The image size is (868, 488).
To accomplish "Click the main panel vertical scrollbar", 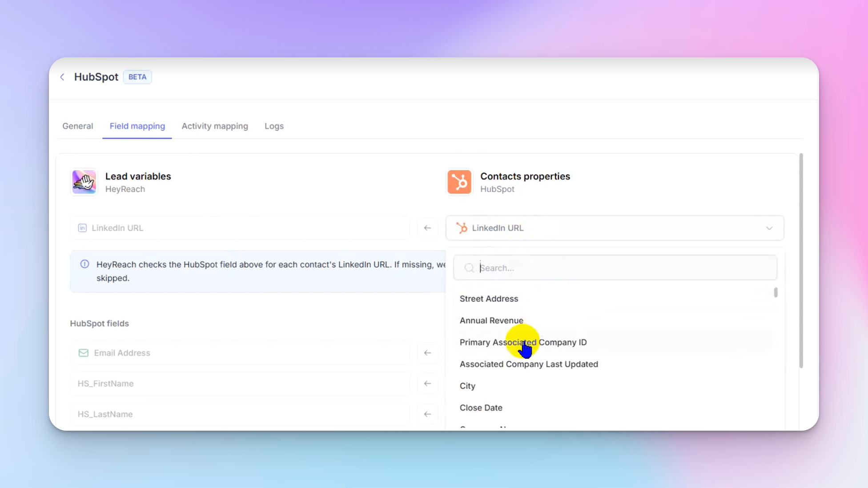I will 801,260.
